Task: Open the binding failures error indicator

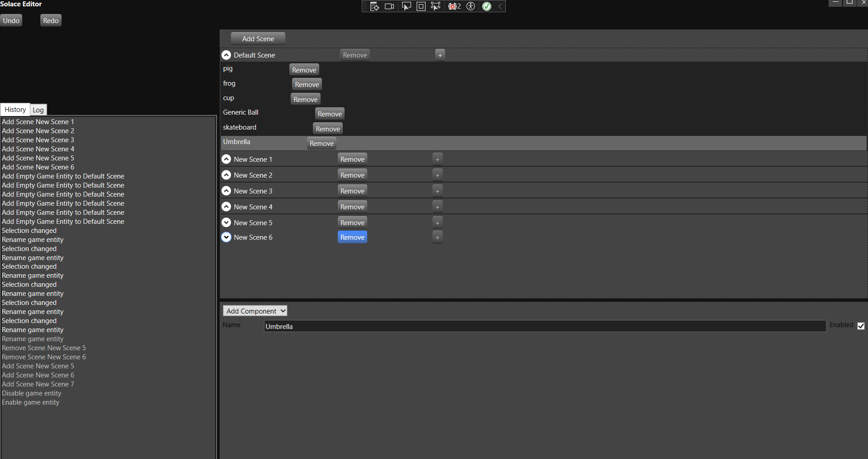Action: point(454,6)
